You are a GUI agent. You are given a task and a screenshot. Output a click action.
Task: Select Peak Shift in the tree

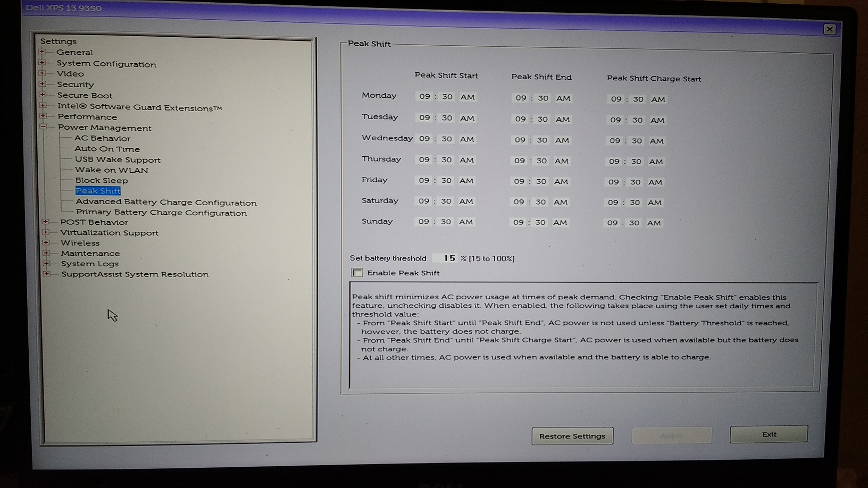[x=98, y=191]
